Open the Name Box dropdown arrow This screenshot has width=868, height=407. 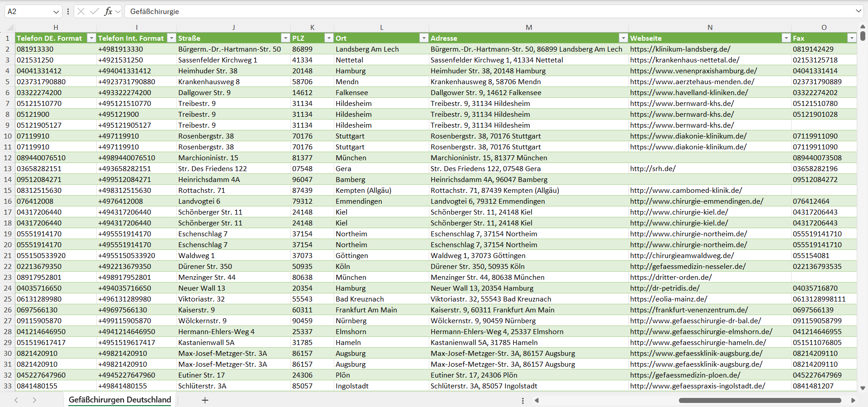(x=56, y=11)
